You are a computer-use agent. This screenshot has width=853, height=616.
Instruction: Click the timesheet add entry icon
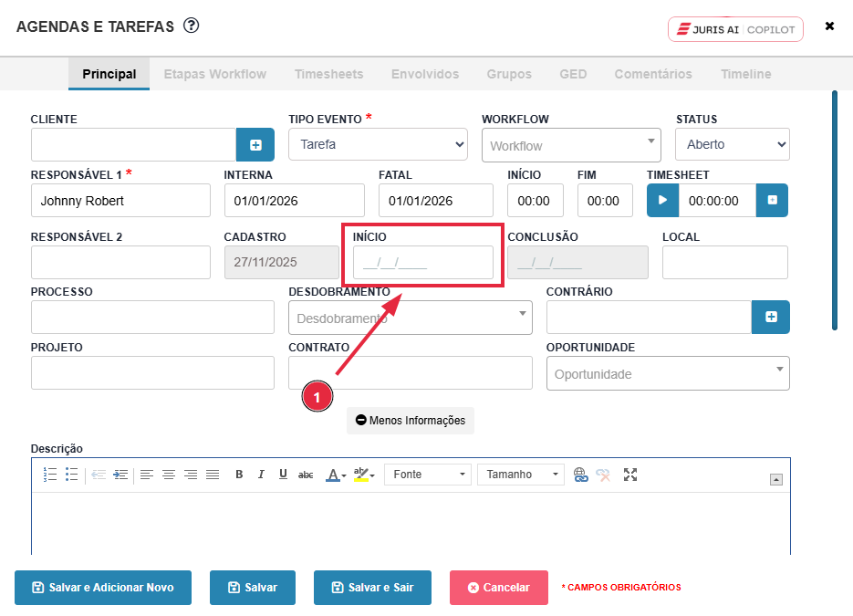point(772,201)
